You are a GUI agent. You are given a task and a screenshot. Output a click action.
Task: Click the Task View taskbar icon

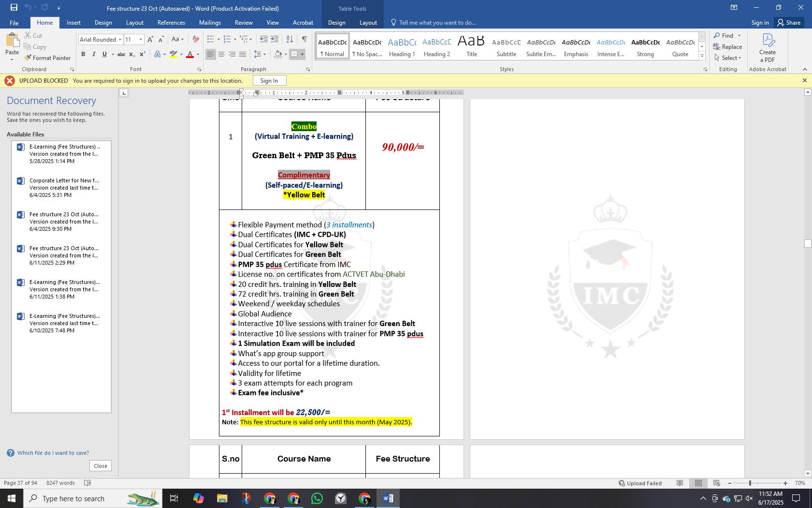tap(174, 498)
